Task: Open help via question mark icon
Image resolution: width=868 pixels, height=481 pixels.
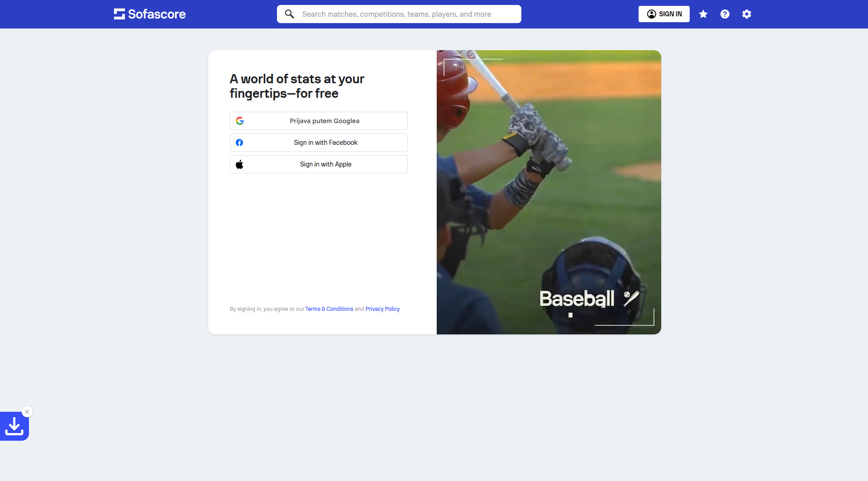Action: coord(725,14)
